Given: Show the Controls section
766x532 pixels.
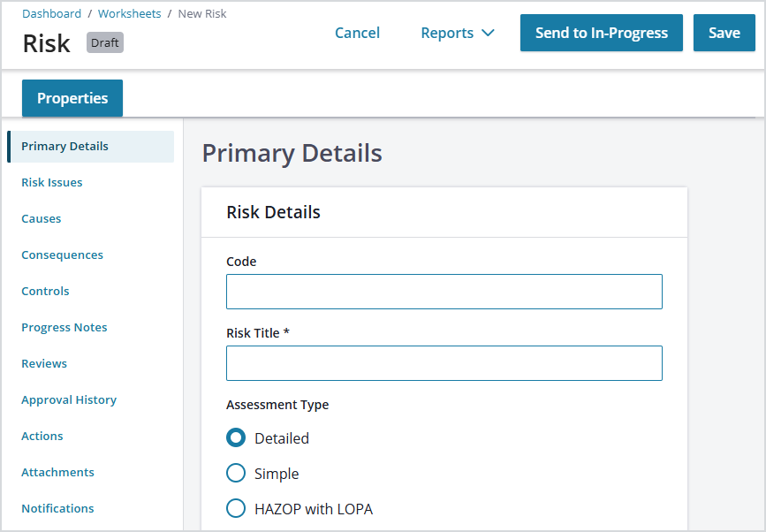Looking at the screenshot, I should (45, 291).
